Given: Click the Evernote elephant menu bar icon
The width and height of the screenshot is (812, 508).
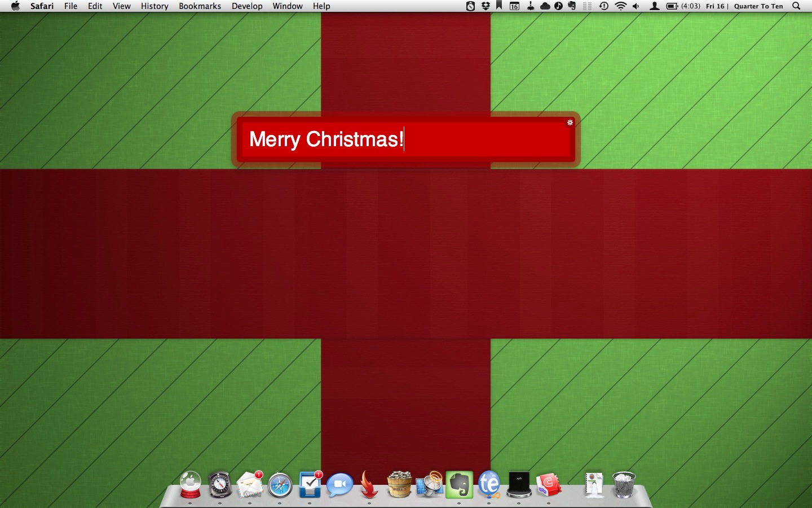Looking at the screenshot, I should click(572, 6).
